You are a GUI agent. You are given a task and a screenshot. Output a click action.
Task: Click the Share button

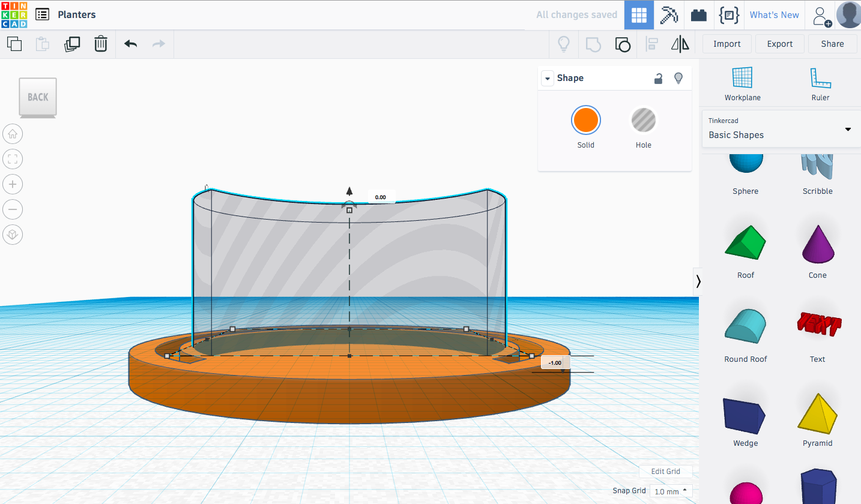(x=832, y=44)
